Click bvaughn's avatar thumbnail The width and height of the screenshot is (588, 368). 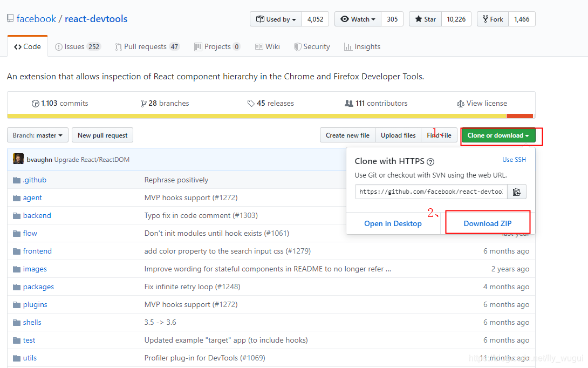point(18,159)
